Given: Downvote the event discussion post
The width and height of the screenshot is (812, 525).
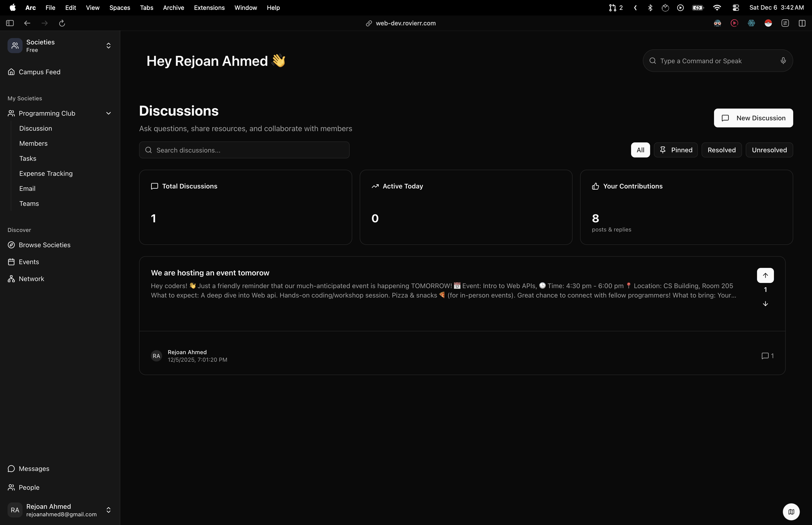Looking at the screenshot, I should pyautogui.click(x=765, y=304).
